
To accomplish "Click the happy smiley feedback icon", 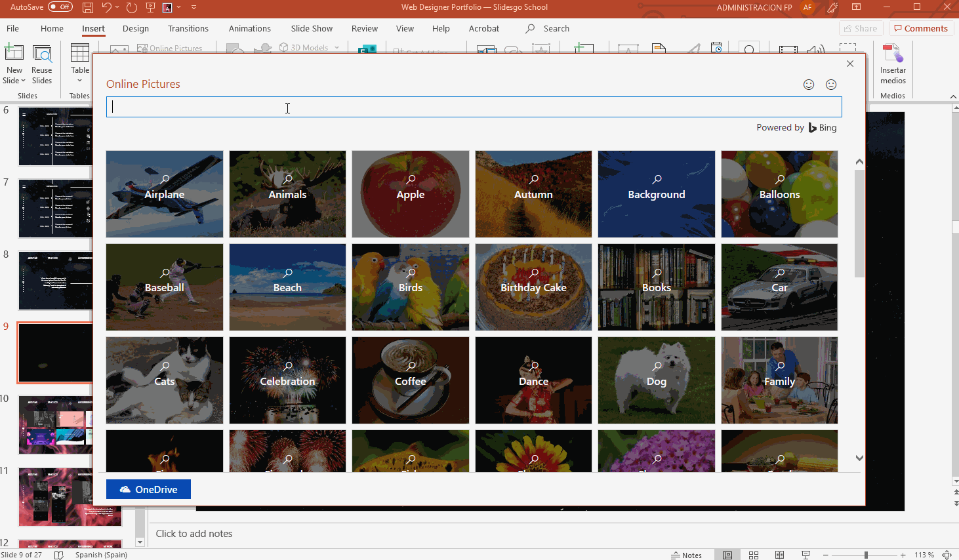I will click(809, 85).
